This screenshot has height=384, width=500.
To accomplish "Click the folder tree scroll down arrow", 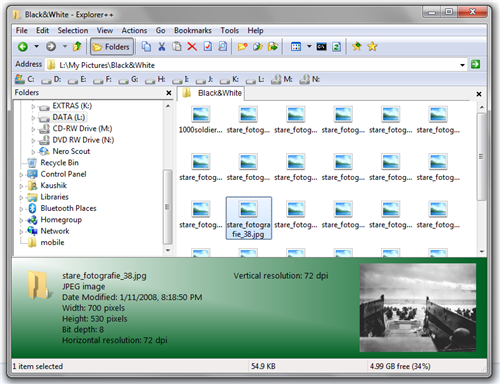I will click(168, 250).
